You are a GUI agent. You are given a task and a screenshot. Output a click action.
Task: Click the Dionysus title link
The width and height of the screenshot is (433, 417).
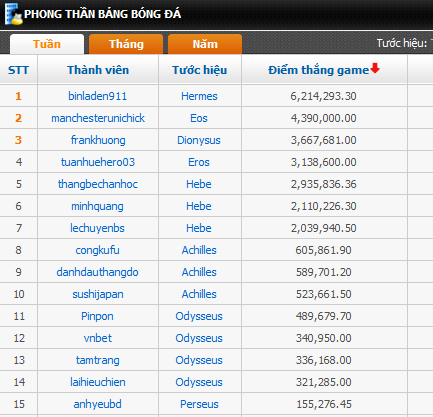pyautogui.click(x=199, y=140)
